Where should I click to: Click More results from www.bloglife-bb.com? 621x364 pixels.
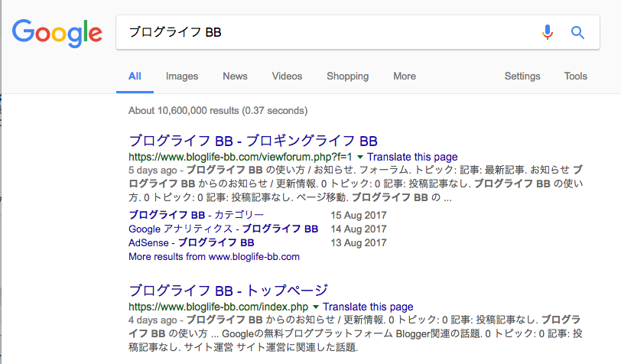214,256
